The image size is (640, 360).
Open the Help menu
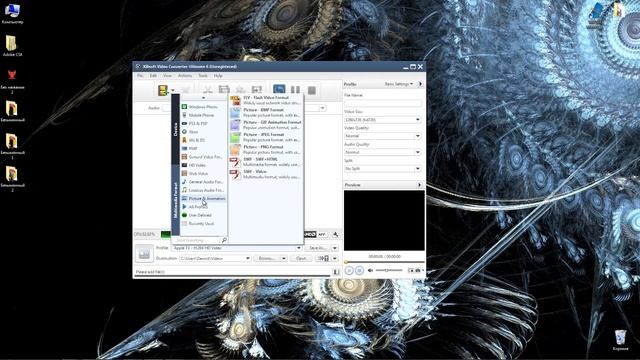(x=218, y=76)
